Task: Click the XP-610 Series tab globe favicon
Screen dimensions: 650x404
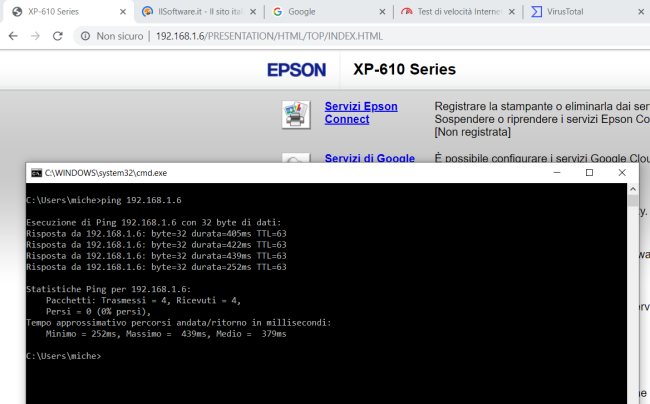Action: 17,12
